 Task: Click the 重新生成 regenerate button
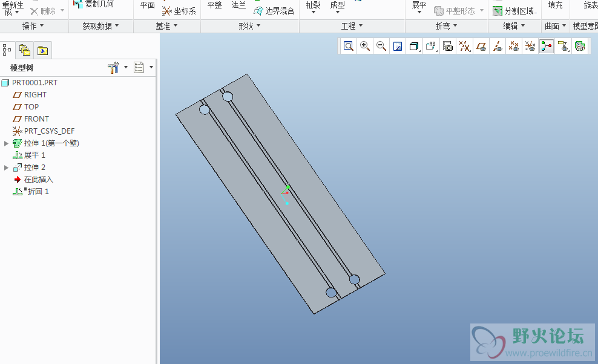(12, 8)
